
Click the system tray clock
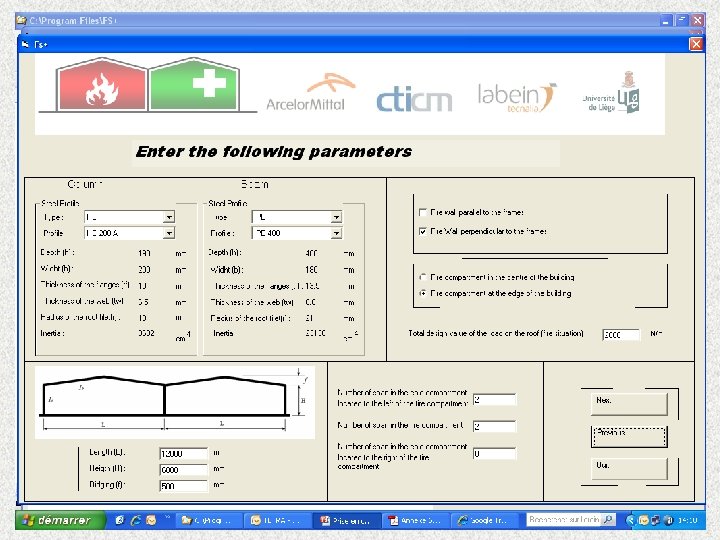pos(687,520)
